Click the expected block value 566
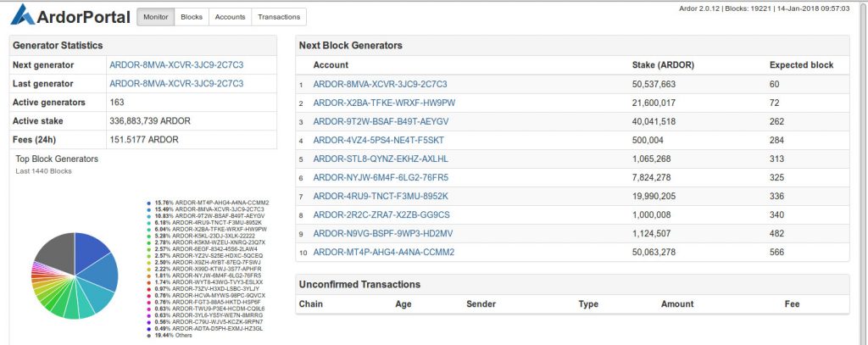Viewport: 868px width, 345px height. pyautogui.click(x=776, y=252)
